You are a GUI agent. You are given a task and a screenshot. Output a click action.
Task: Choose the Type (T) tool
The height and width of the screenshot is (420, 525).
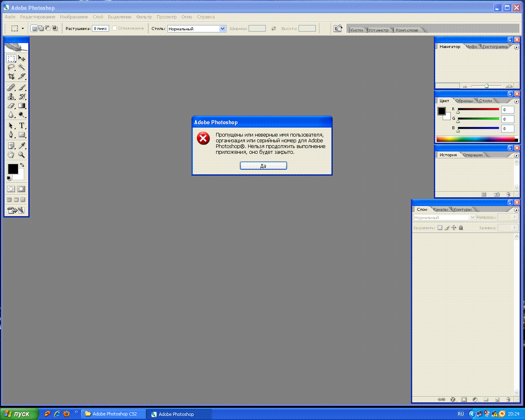coord(22,126)
